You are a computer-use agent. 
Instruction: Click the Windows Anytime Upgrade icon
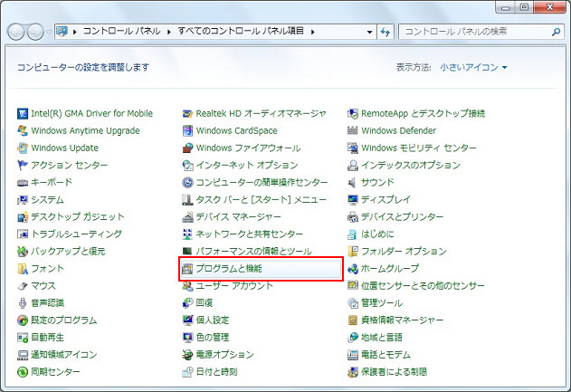[x=23, y=130]
